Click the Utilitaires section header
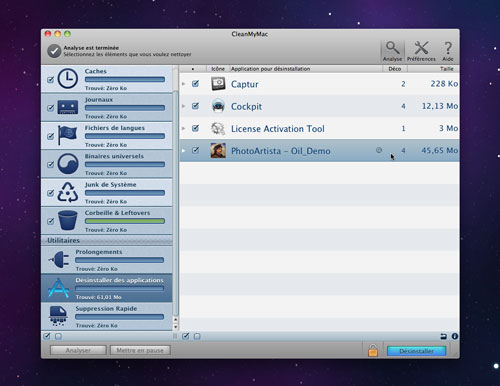 click(x=107, y=240)
